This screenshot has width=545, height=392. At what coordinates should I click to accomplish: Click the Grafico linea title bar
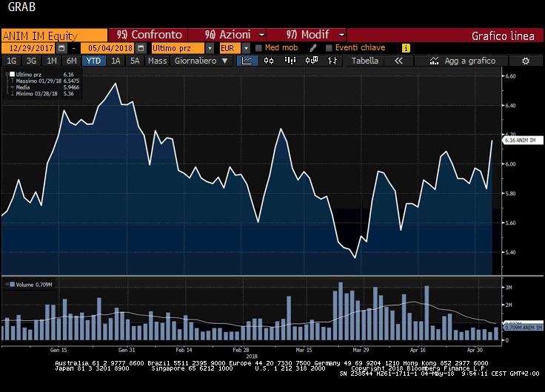pyautogui.click(x=445, y=35)
